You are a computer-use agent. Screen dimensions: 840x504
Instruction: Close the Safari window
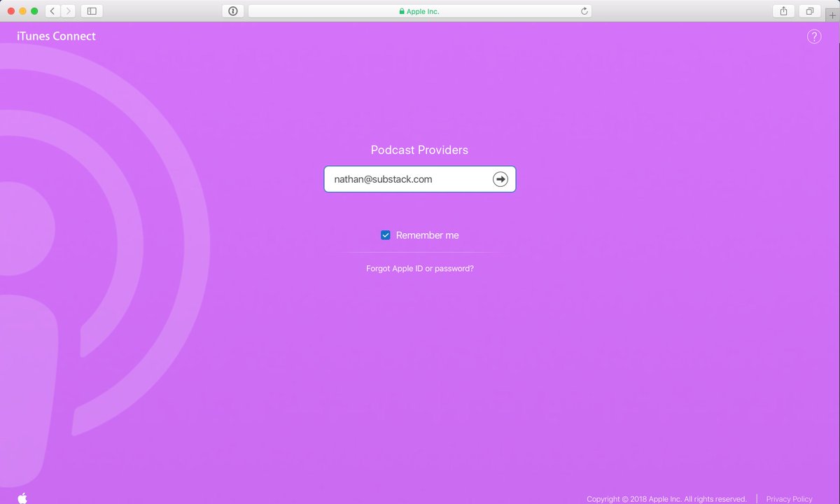pos(10,11)
